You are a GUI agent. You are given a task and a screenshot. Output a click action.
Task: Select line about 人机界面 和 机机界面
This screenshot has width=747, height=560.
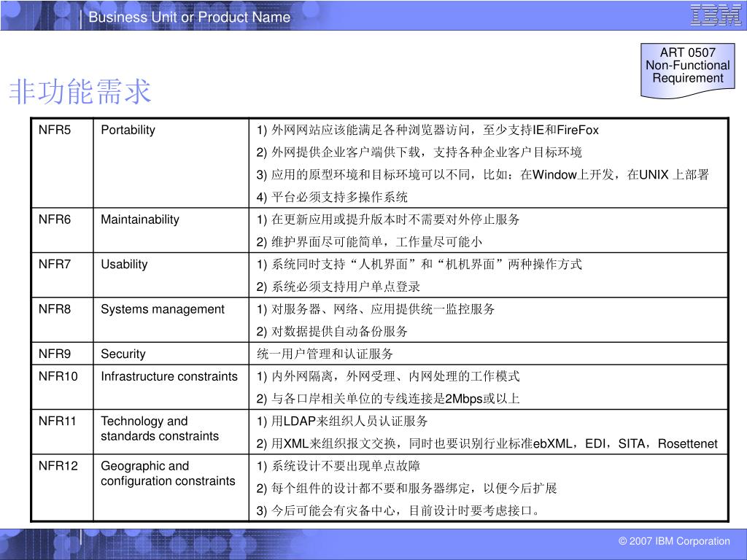[x=419, y=264]
